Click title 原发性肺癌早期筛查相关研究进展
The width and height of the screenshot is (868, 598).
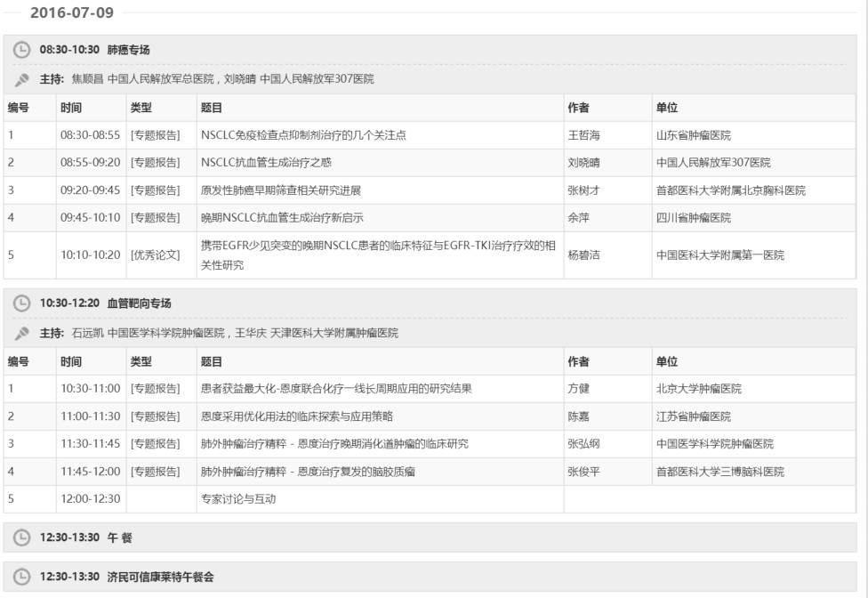[281, 190]
